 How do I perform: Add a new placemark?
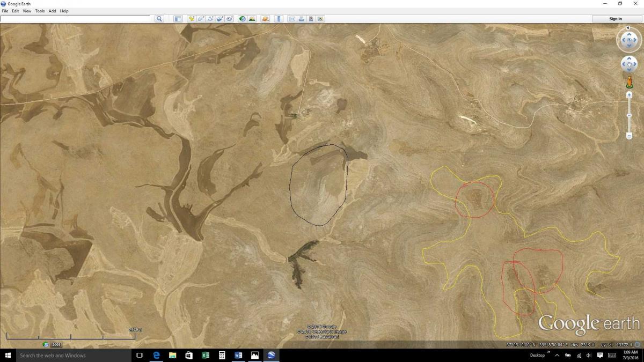pyautogui.click(x=192, y=19)
